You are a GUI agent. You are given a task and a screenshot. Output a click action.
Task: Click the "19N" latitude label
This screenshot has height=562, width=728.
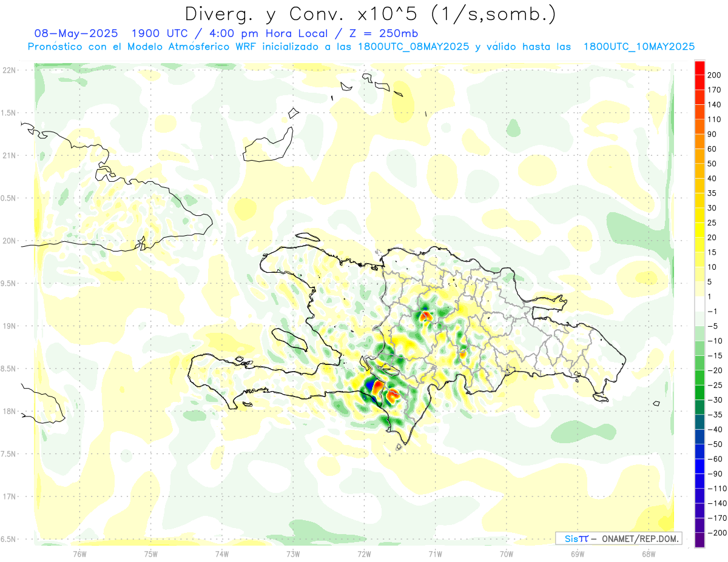click(8, 326)
